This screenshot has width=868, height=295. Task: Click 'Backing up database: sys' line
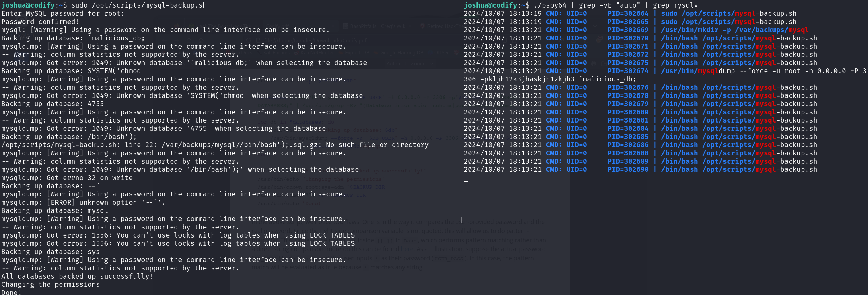(51, 252)
